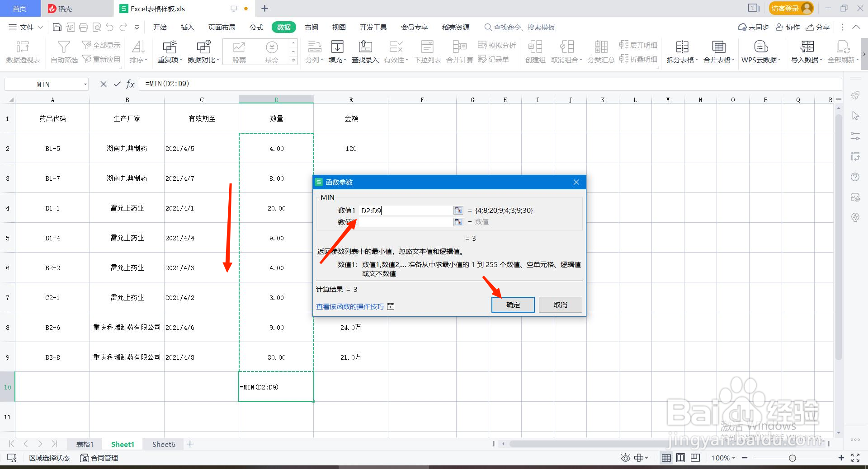Open the 页面布局 ribbon tab
The image size is (868, 469).
(222, 27)
